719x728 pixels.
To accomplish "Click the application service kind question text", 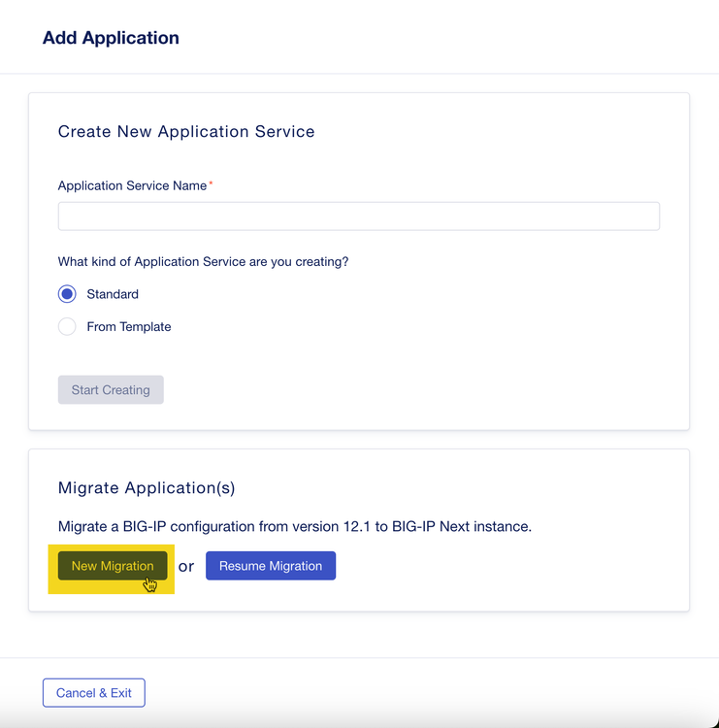I will [203, 262].
